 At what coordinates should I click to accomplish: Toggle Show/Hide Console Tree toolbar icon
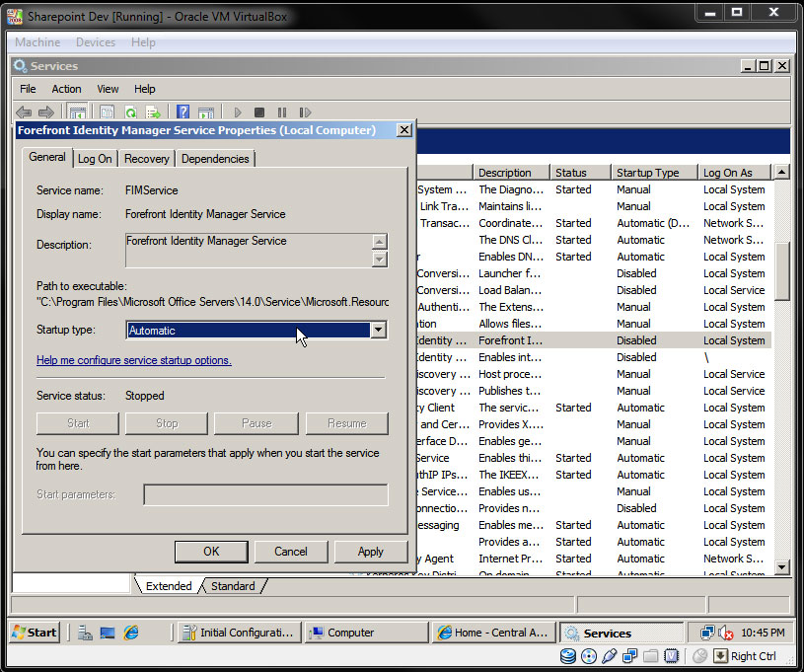77,112
